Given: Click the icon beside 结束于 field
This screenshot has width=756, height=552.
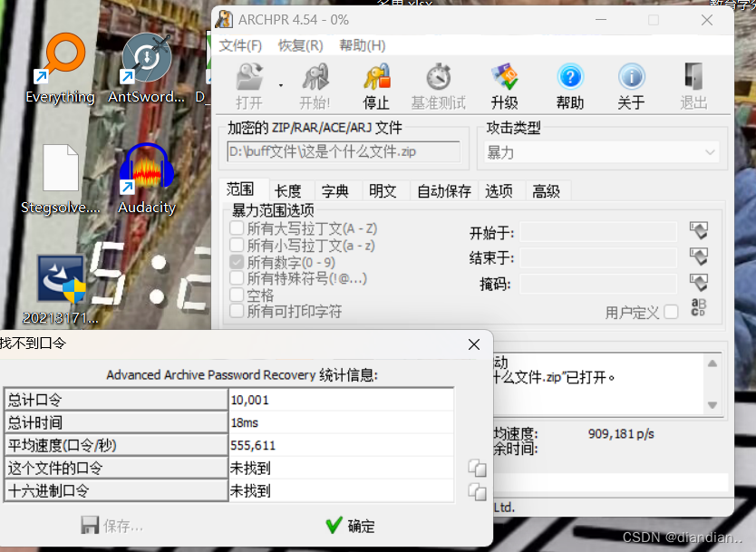Looking at the screenshot, I should click(699, 256).
